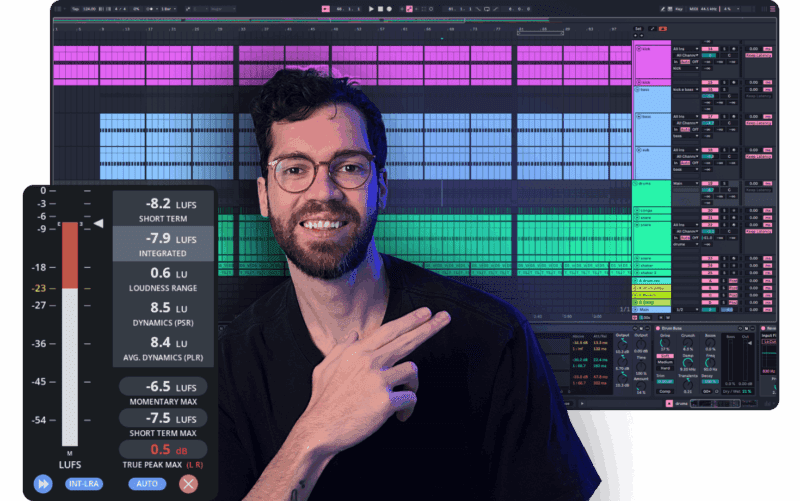Toggle pink follow button left of position display

click(326, 9)
